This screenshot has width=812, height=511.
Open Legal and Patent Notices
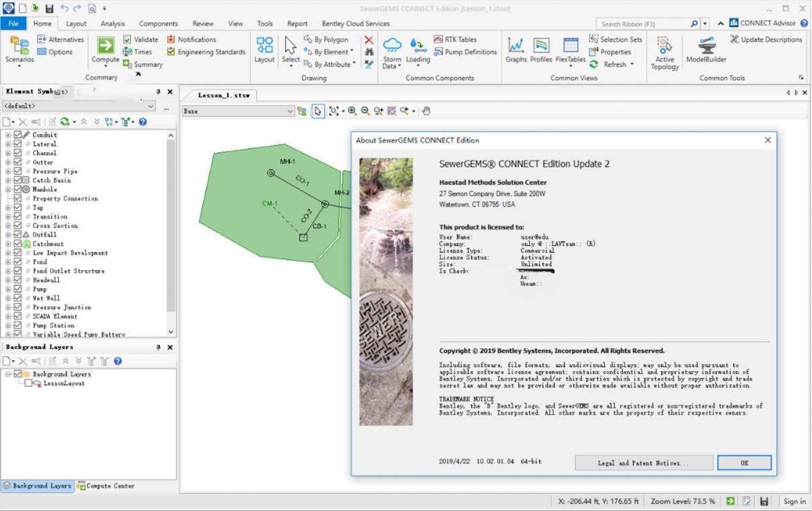click(x=644, y=463)
